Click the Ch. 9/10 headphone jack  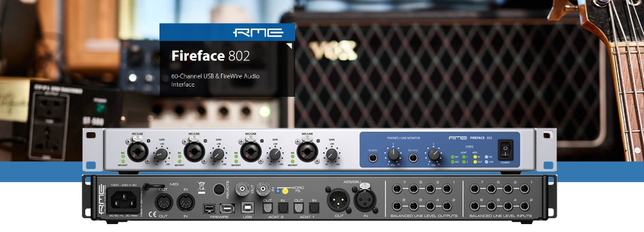pyautogui.click(x=373, y=158)
